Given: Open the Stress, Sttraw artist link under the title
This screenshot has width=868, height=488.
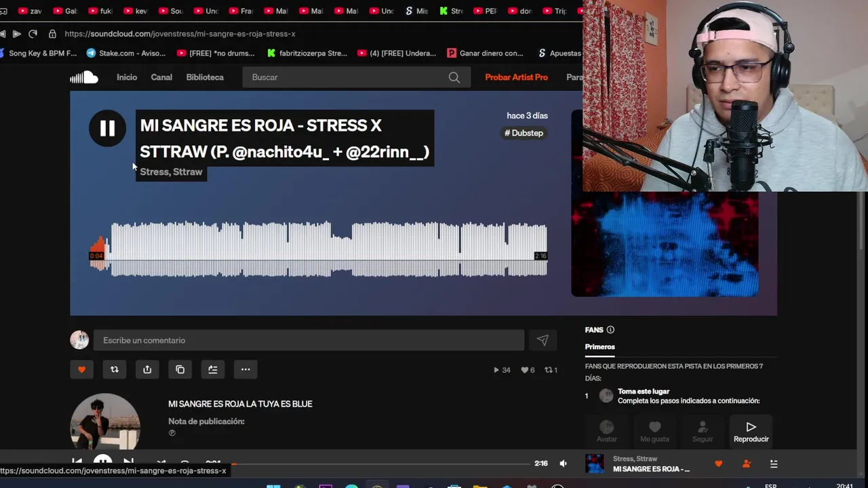Looking at the screenshot, I should click(x=171, y=172).
